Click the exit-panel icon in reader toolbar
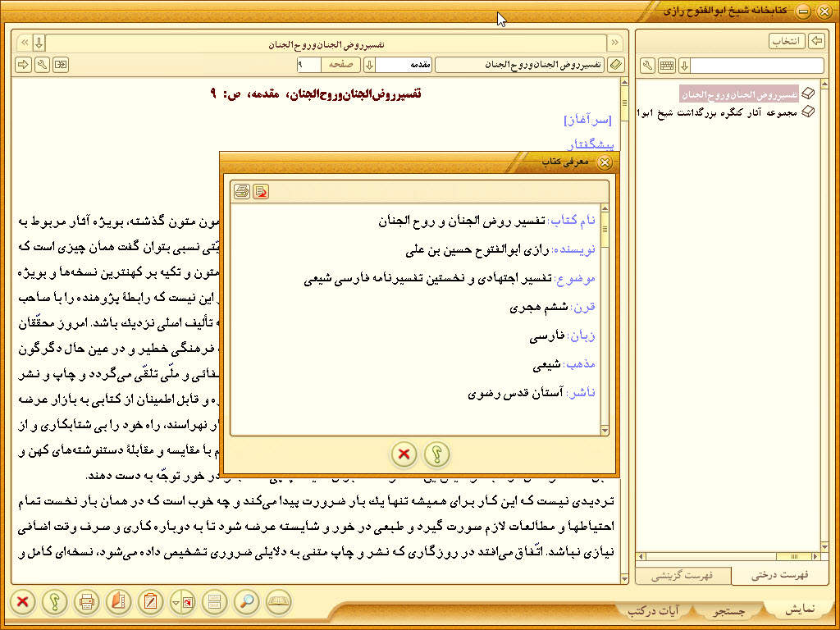 click(x=61, y=65)
